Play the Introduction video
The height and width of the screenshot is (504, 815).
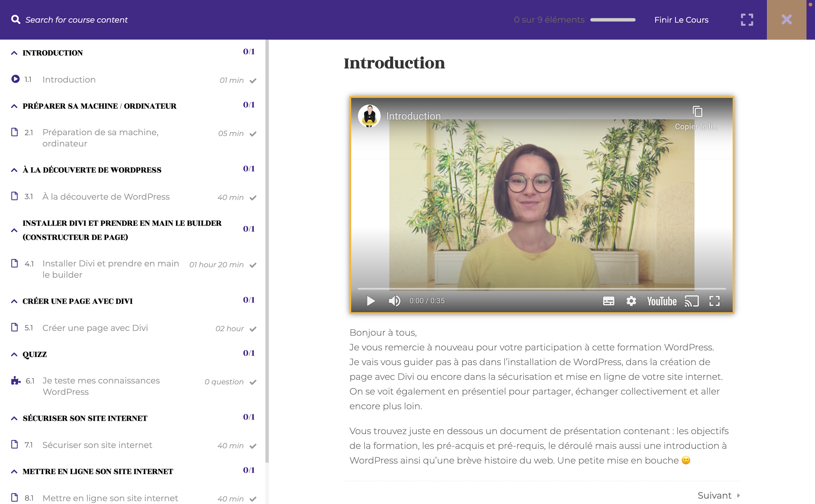point(370,301)
